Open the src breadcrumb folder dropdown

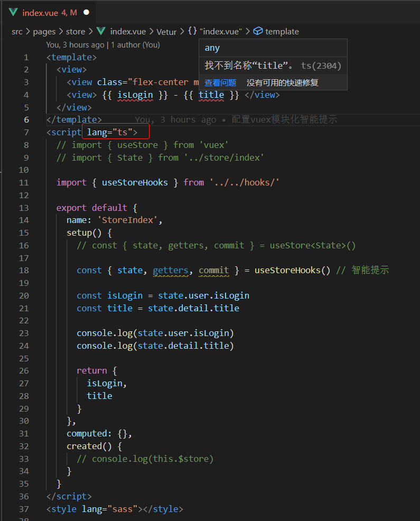click(x=17, y=32)
